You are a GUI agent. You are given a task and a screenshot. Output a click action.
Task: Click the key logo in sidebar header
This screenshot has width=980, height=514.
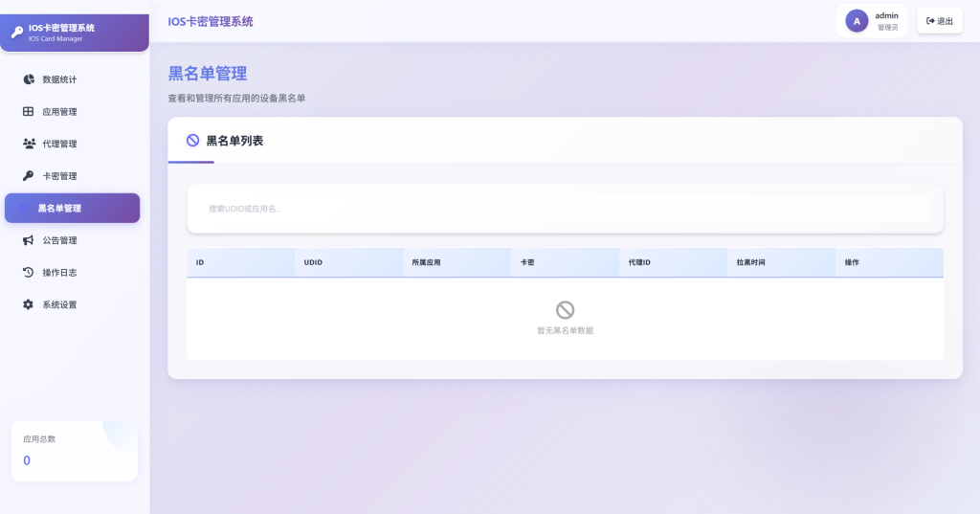16,33
